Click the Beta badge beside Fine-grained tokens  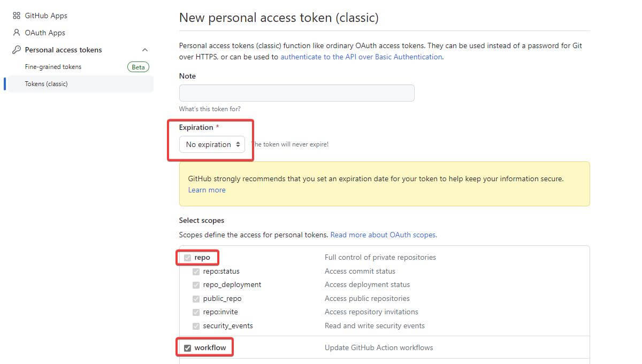click(138, 67)
